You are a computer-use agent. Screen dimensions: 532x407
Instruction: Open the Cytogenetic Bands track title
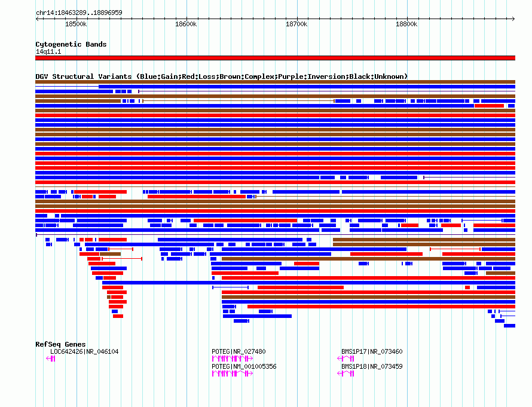[x=71, y=44]
